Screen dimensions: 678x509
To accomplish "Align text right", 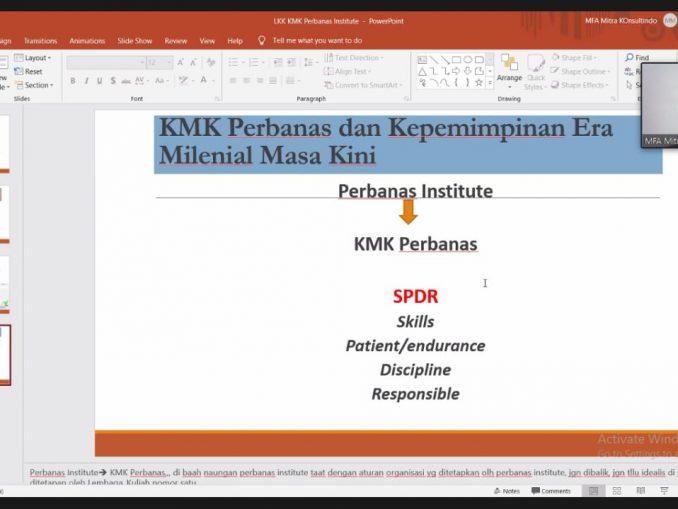I will pos(260,80).
